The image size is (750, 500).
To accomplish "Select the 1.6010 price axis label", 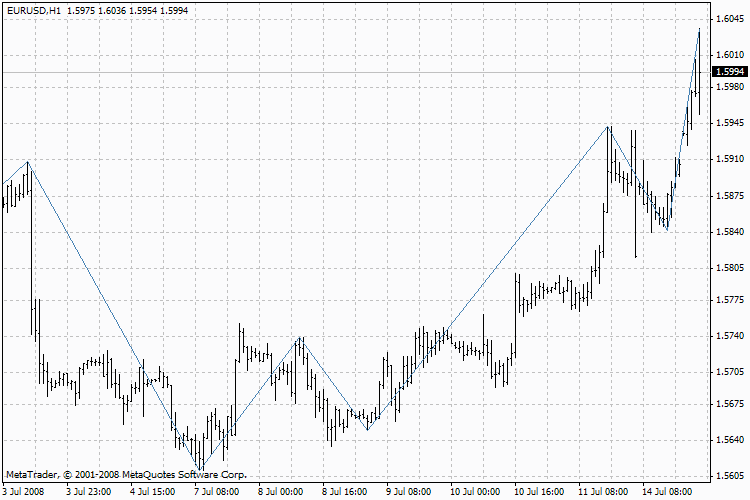I will pyautogui.click(x=730, y=55).
